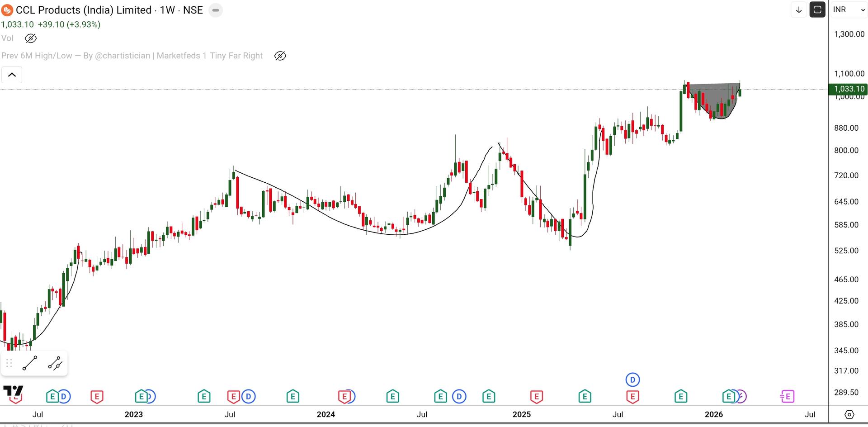868x427 pixels.
Task: Open the red earnings marker just after 2024
Action: pyautogui.click(x=344, y=397)
